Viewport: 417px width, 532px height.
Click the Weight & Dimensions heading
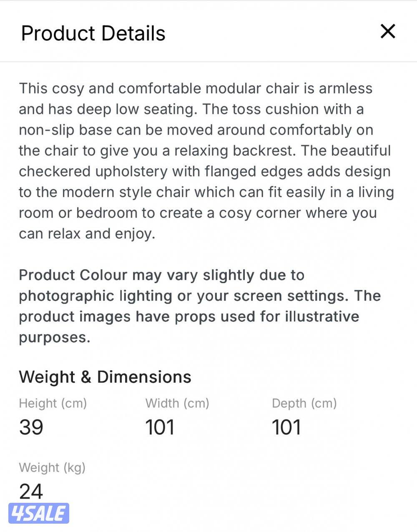coord(105,377)
